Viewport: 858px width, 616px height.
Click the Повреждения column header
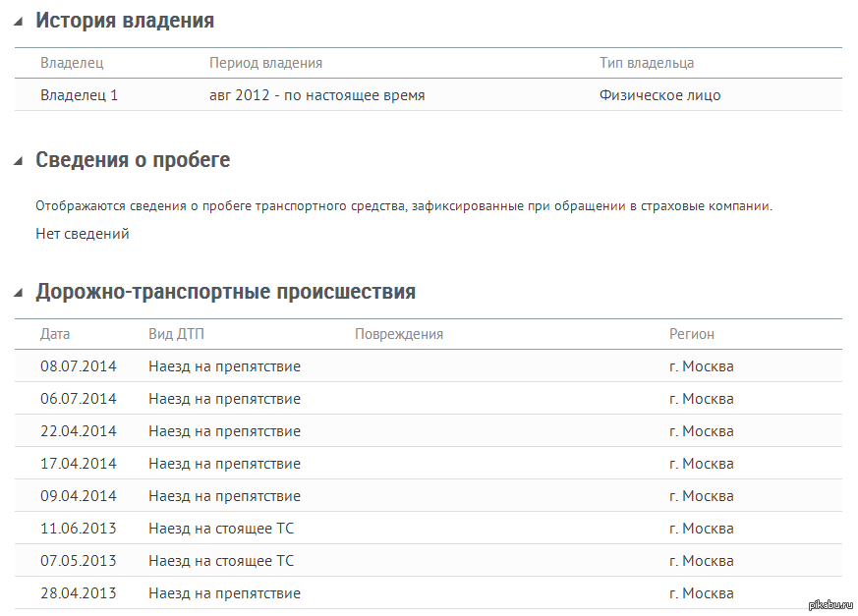[x=399, y=334]
